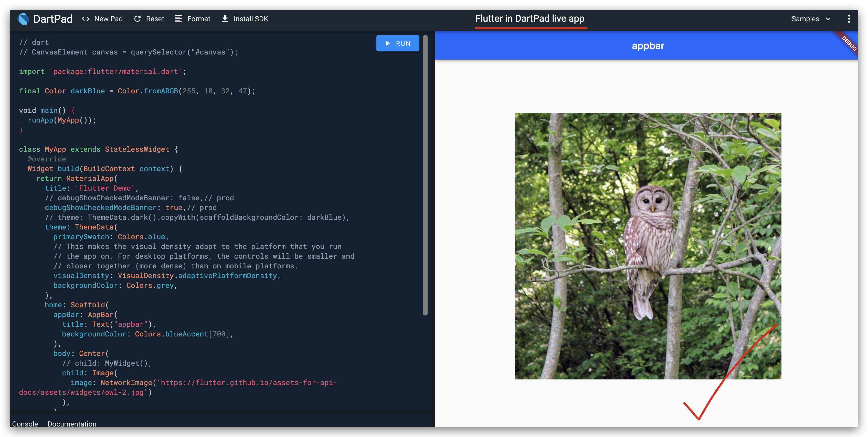Click the Format text button

click(x=198, y=19)
